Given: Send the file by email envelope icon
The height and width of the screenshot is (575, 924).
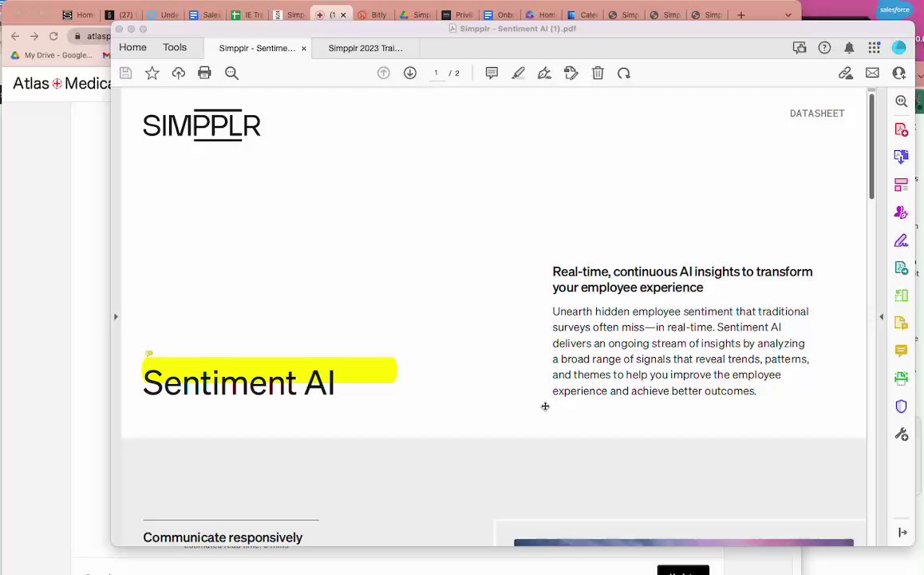Looking at the screenshot, I should 872,73.
